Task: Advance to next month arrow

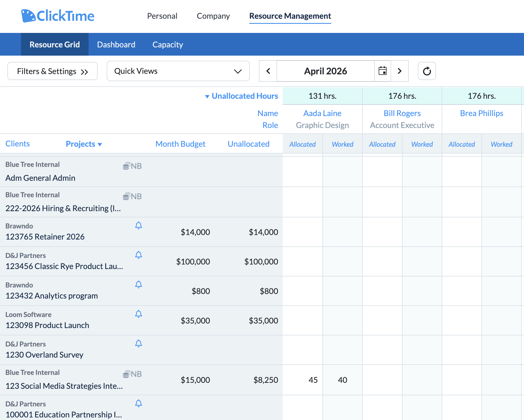Action: pyautogui.click(x=400, y=71)
